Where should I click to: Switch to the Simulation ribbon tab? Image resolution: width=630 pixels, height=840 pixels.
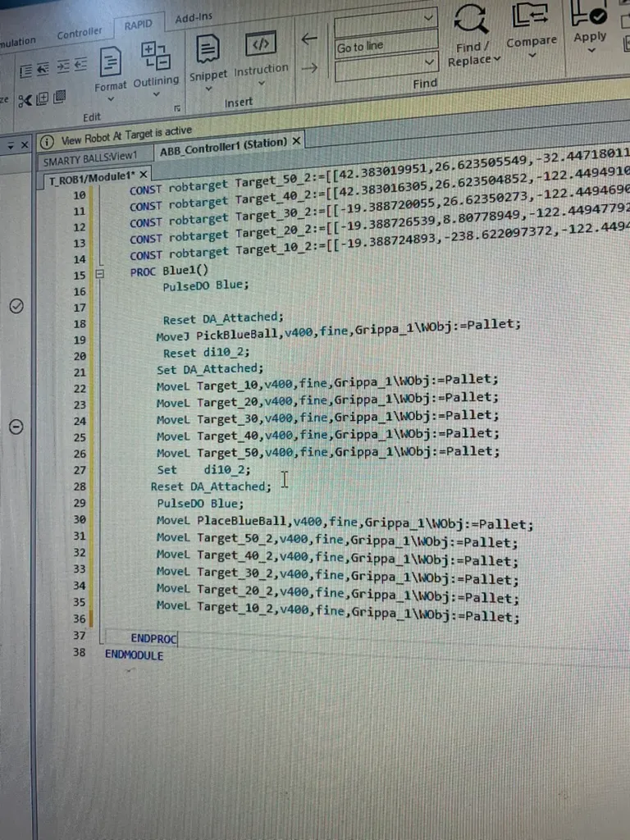coord(17,42)
